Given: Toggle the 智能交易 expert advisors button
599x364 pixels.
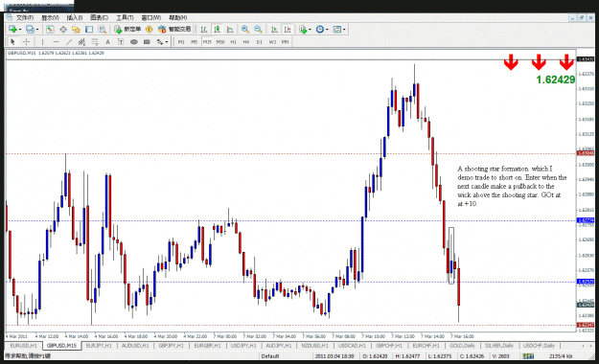Looking at the screenshot, I should point(174,29).
